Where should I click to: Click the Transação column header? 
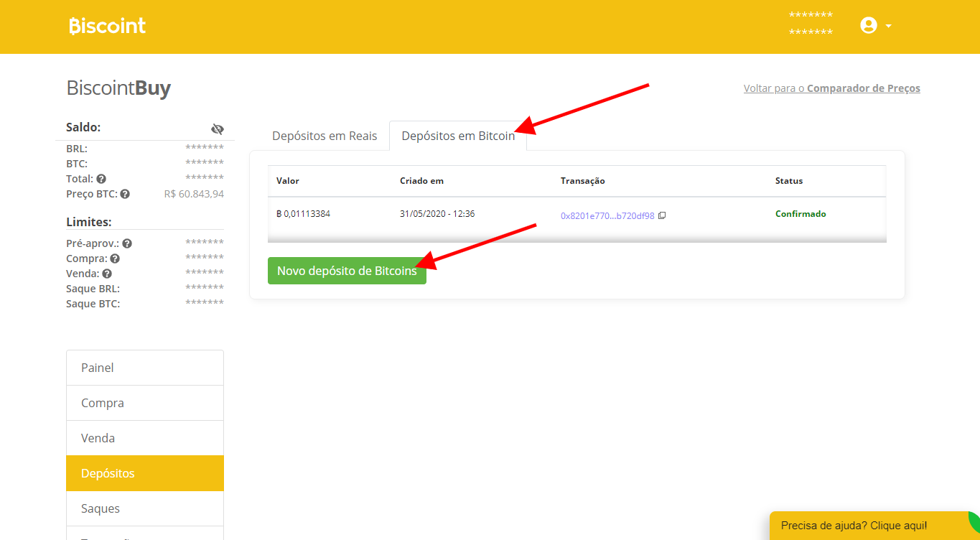pos(583,181)
